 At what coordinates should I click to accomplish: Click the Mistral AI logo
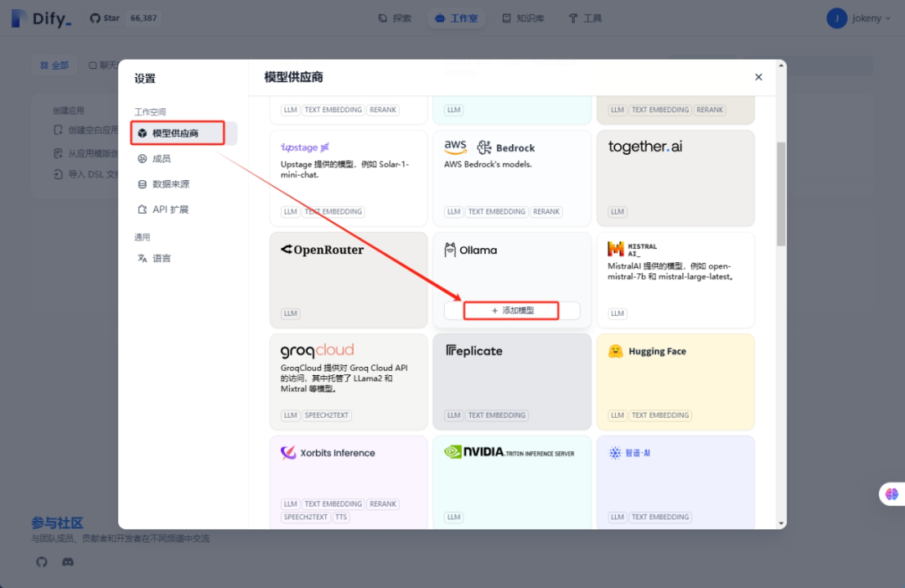click(x=633, y=250)
